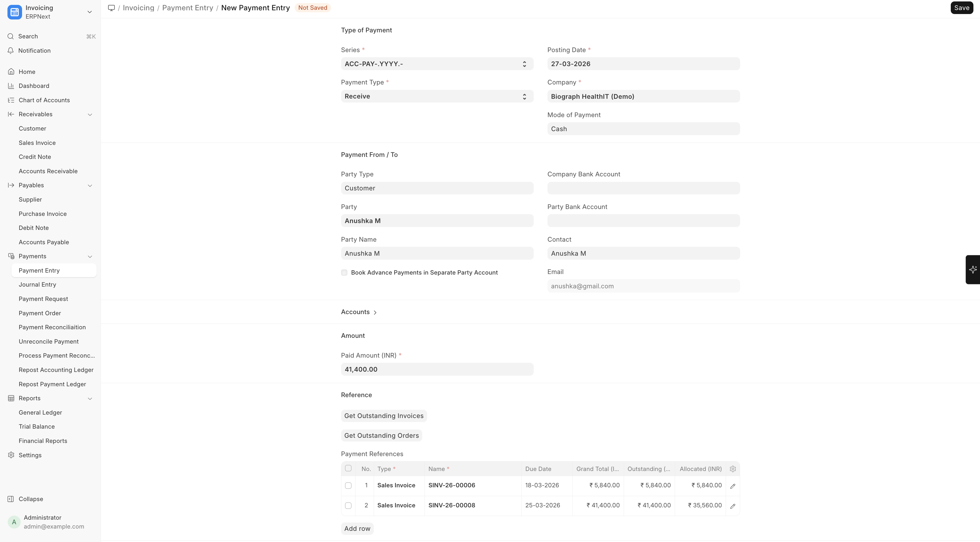
Task: Click the Notification bell
Action: 10,50
